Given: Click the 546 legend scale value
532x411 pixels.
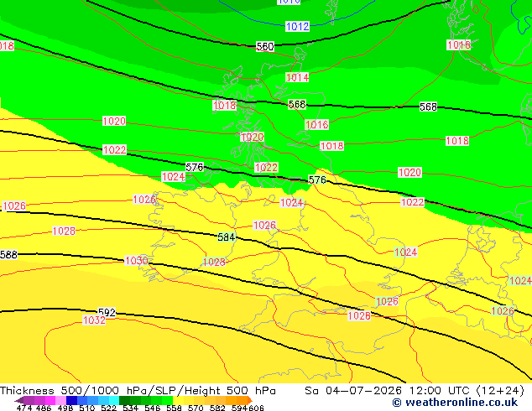Looking at the screenshot, I should [x=152, y=408].
